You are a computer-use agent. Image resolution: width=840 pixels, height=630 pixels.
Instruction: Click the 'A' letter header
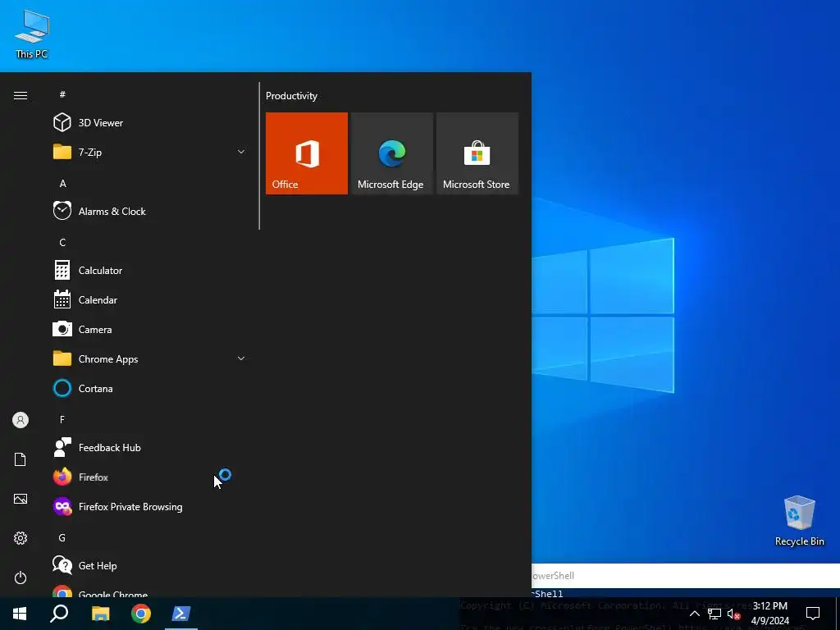(x=62, y=184)
